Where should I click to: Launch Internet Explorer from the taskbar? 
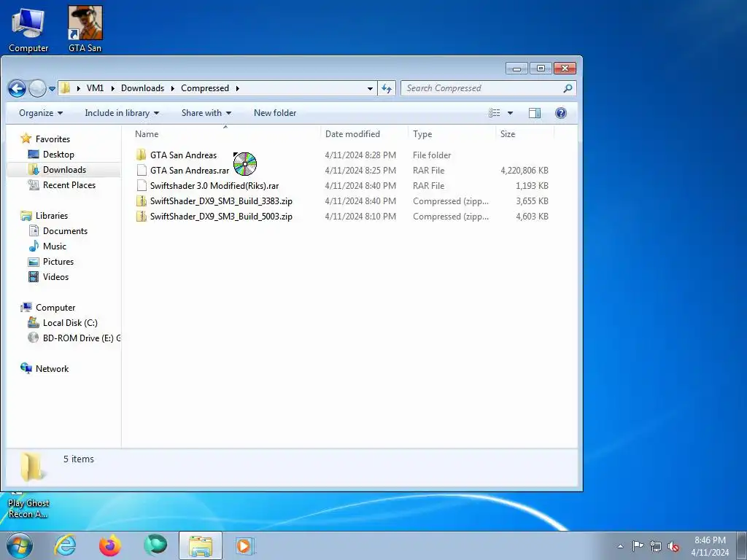[x=65, y=545]
